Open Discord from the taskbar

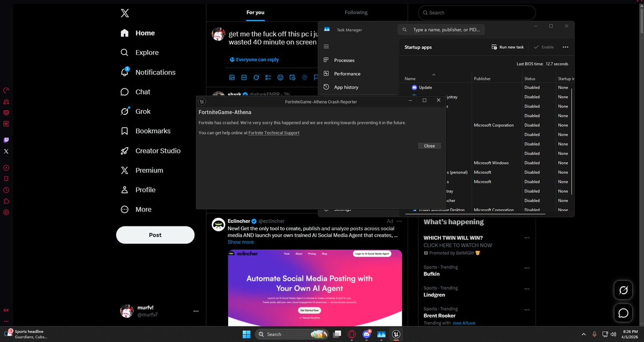click(366, 334)
